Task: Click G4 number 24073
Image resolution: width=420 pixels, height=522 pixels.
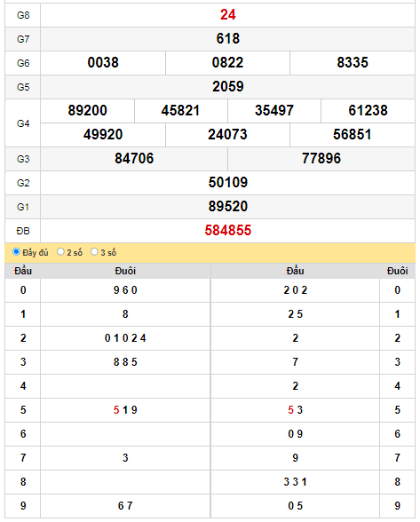Action: [228, 135]
